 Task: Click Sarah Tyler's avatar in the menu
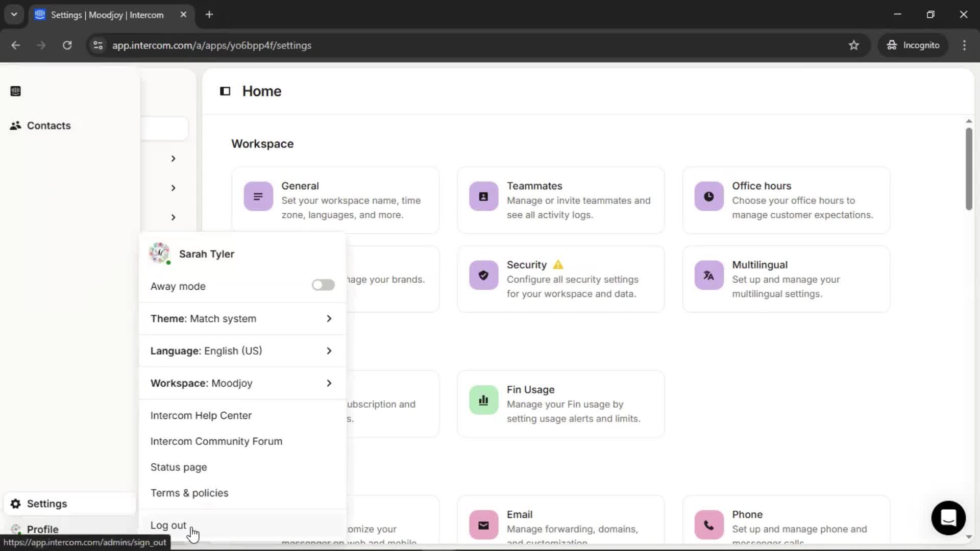coord(159,253)
